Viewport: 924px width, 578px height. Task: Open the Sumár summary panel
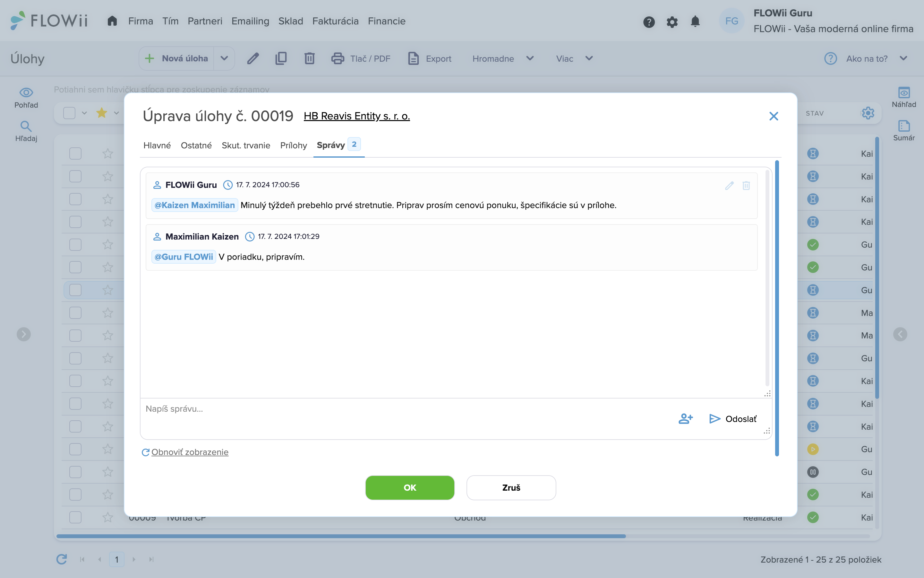coord(904,131)
